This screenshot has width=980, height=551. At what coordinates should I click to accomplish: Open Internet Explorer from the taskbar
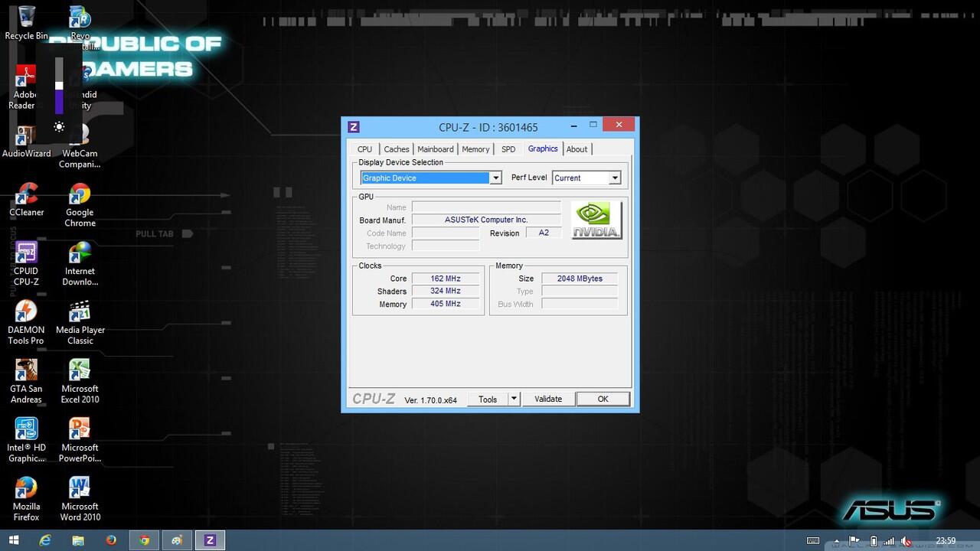tap(45, 540)
